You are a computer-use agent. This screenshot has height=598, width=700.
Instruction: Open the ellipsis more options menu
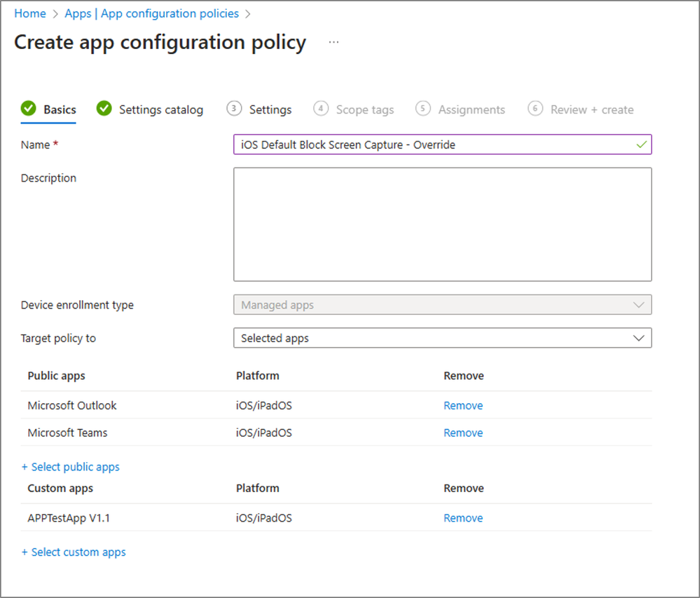point(334,43)
